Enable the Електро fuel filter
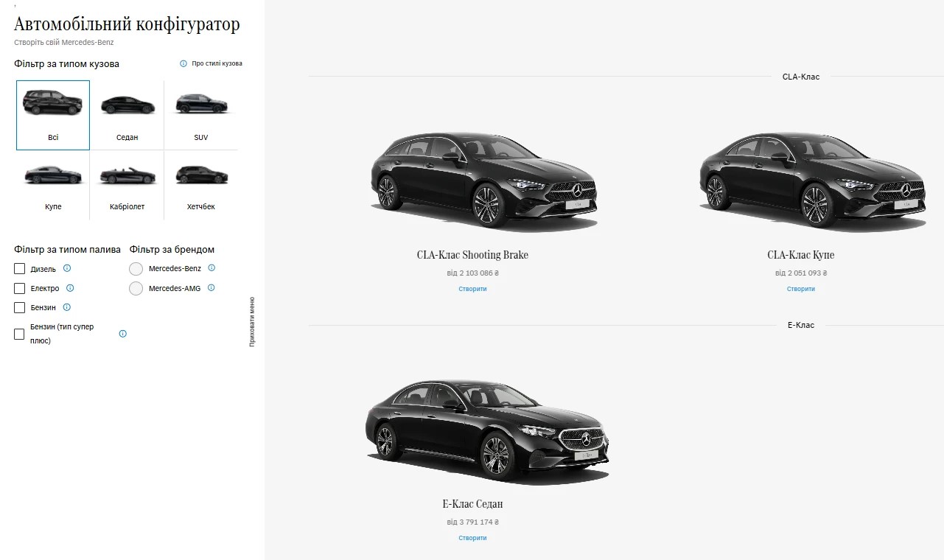The image size is (944, 560). [19, 288]
